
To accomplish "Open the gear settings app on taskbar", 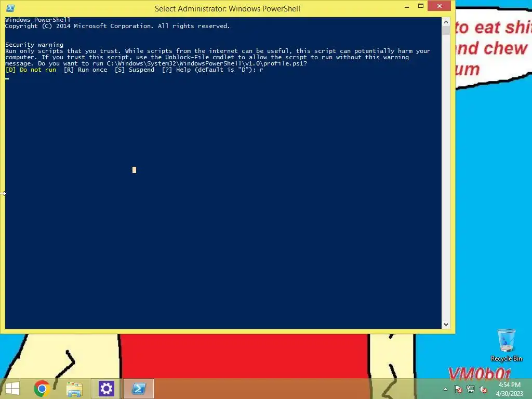I will click(106, 389).
